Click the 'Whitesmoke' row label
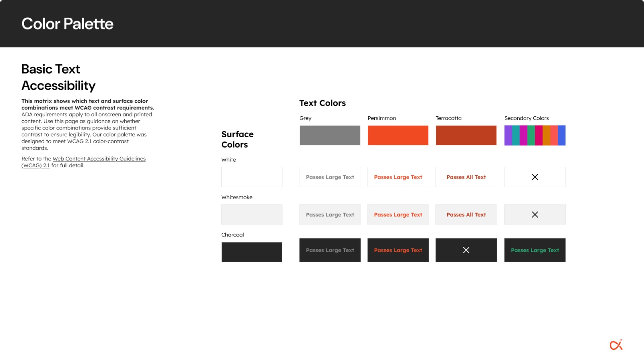 (237, 197)
